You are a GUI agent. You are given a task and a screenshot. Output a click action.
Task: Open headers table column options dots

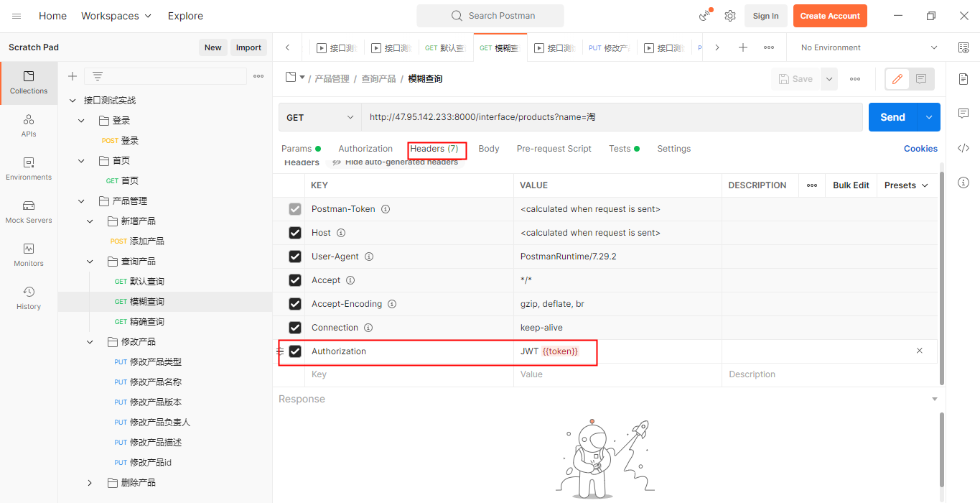click(x=812, y=185)
